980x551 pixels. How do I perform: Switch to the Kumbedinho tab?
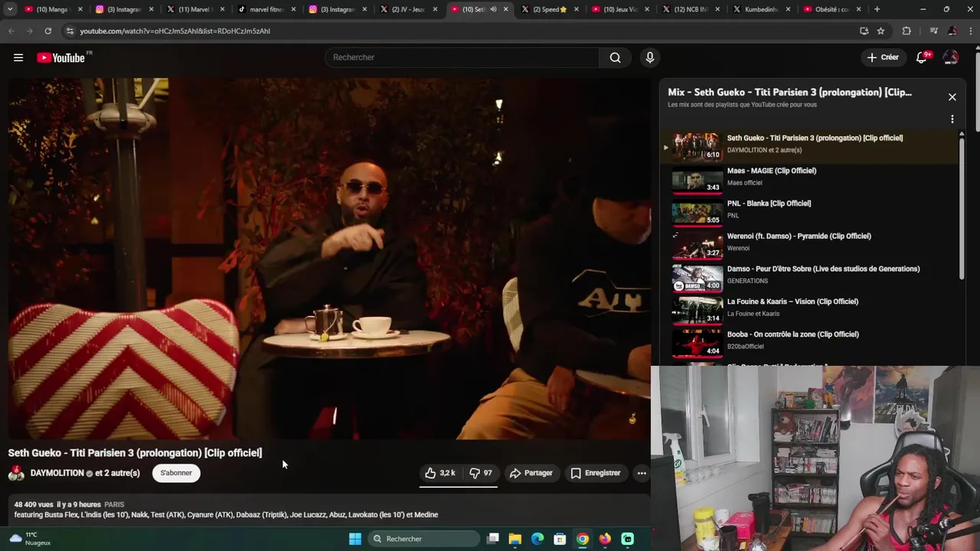[x=763, y=9]
